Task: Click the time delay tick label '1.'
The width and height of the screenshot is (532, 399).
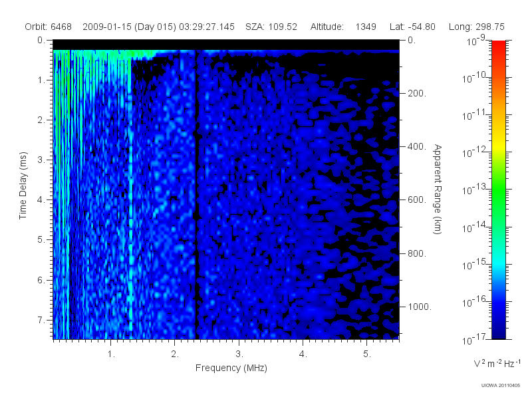Action: 41,80
